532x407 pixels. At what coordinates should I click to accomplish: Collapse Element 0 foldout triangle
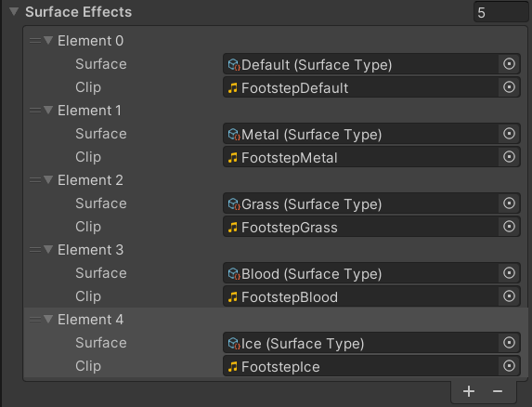point(48,40)
